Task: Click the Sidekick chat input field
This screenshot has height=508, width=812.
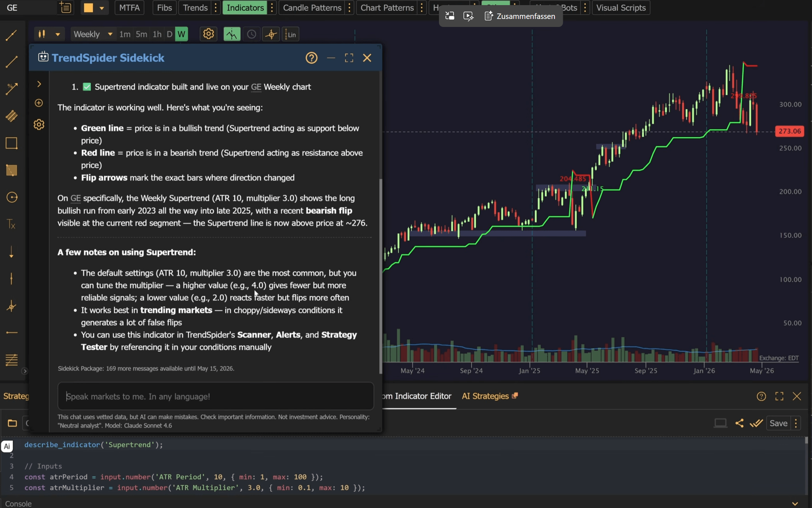Action: (216, 396)
